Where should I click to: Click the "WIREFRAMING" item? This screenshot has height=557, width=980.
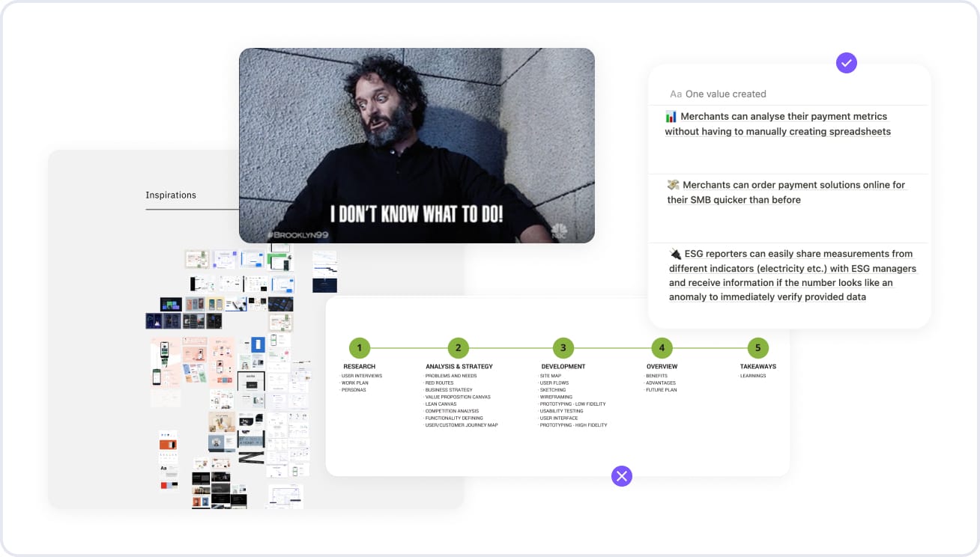click(555, 397)
